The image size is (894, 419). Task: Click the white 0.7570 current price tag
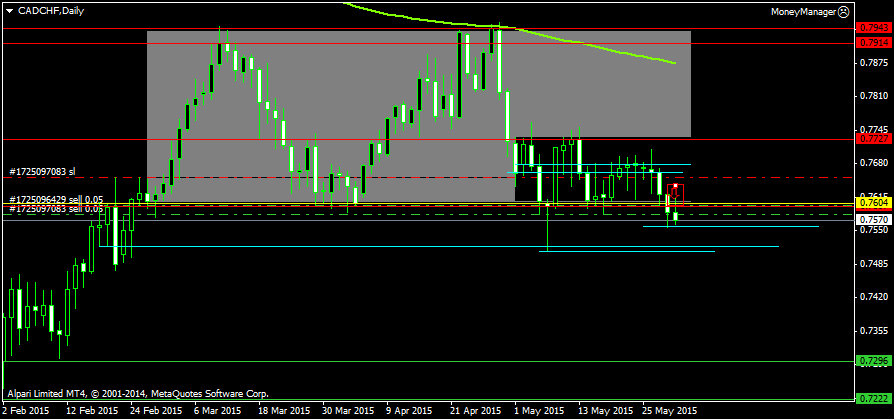[x=873, y=219]
